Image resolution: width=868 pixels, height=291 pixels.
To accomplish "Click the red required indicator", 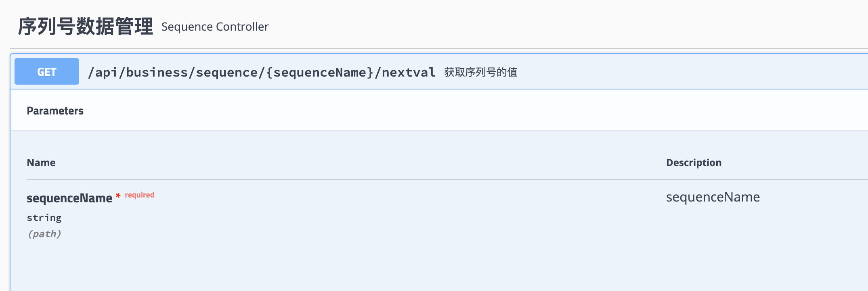I will [x=139, y=195].
